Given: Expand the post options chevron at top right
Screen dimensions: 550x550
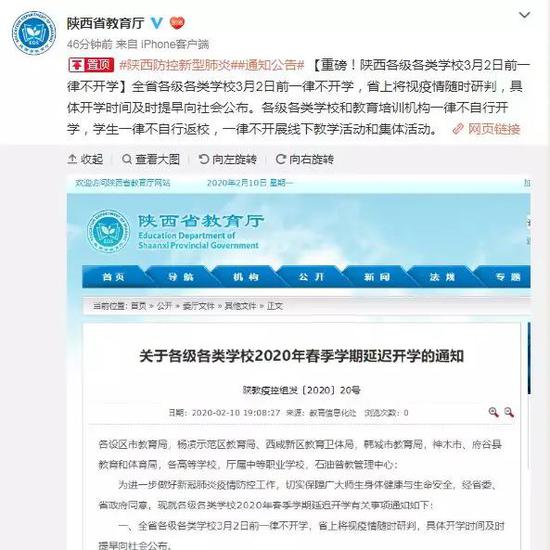Looking at the screenshot, I should pos(524,15).
